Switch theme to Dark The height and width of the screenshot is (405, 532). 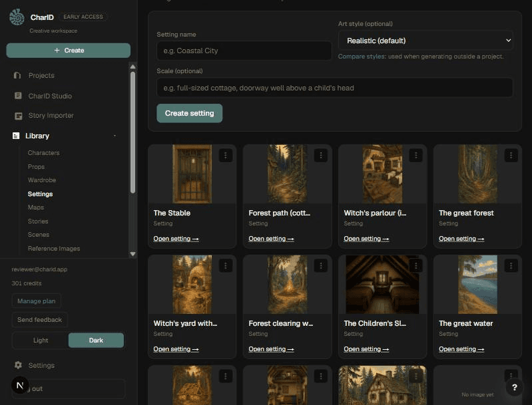tap(96, 340)
